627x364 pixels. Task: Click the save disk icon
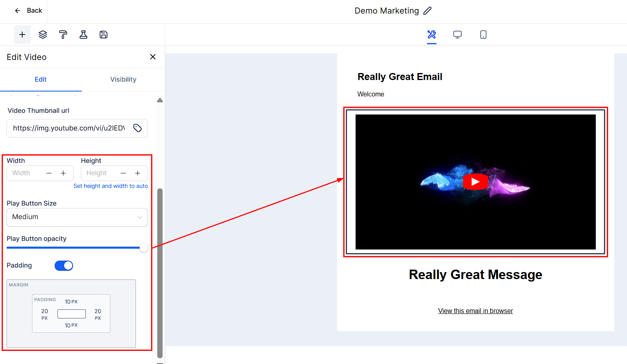point(103,35)
